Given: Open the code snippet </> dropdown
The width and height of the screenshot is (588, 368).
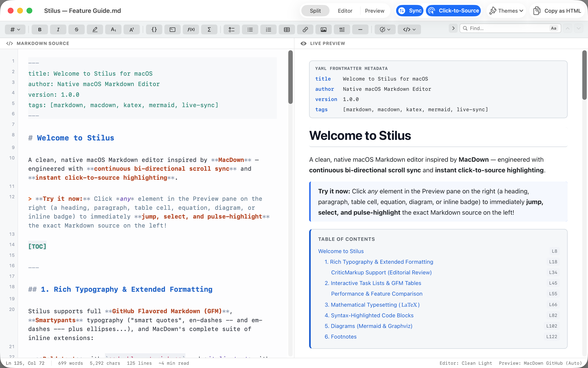Looking at the screenshot, I should click(409, 29).
